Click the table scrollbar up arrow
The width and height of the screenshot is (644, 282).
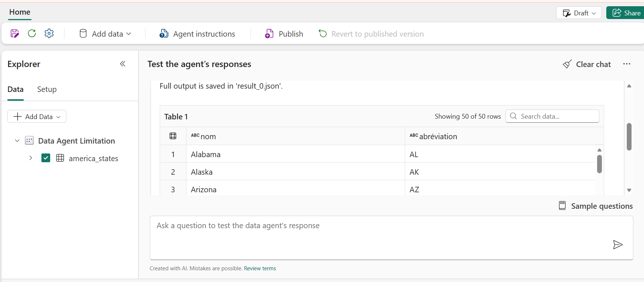[x=599, y=150]
